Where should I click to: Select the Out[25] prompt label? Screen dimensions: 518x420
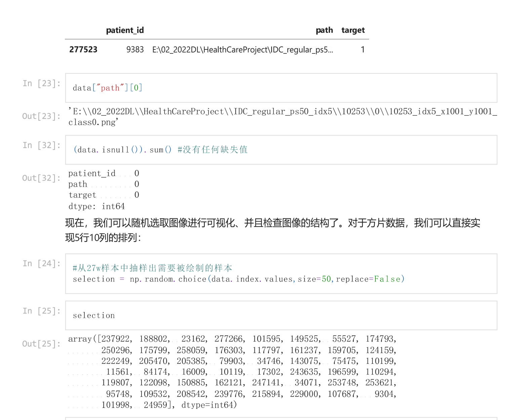coord(42,344)
